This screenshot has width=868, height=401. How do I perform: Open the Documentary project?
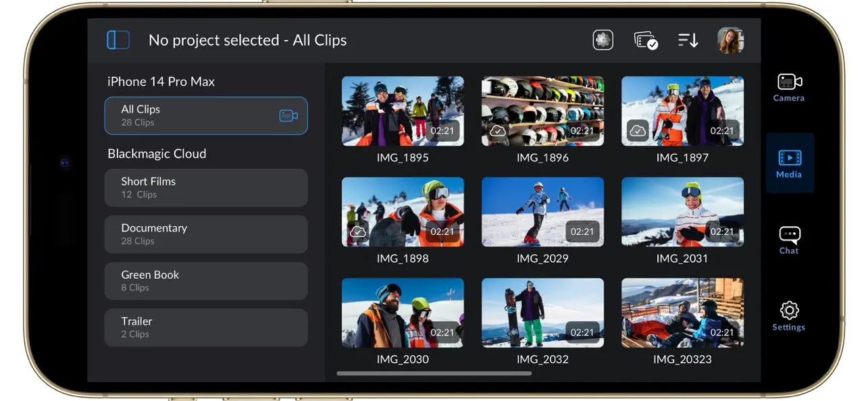206,234
